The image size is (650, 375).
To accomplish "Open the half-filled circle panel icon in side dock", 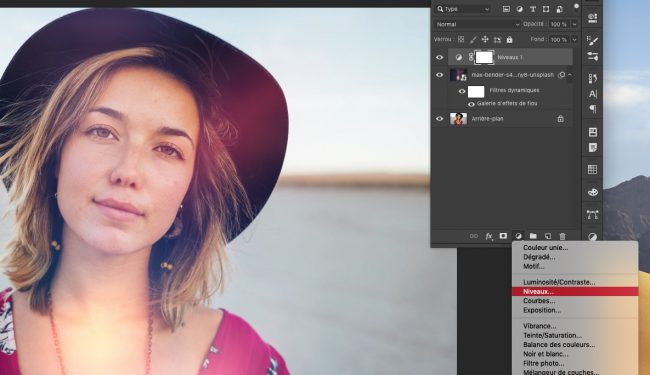I will click(593, 237).
